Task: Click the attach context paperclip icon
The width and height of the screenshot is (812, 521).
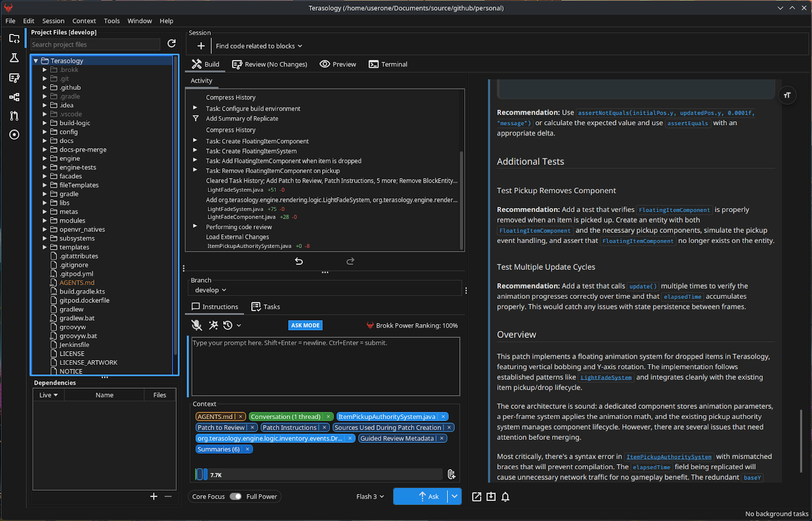Action: click(451, 474)
